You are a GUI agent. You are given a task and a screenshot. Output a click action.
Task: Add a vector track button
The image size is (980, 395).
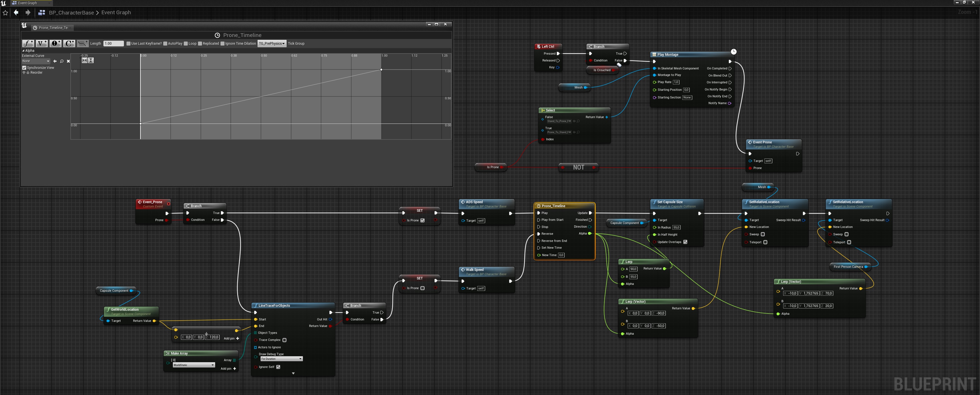(x=42, y=43)
